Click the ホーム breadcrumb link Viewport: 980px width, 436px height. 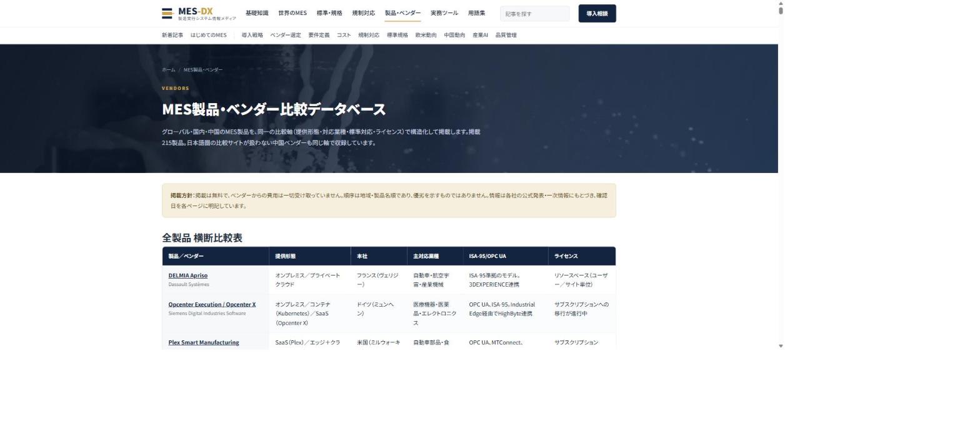tap(169, 70)
